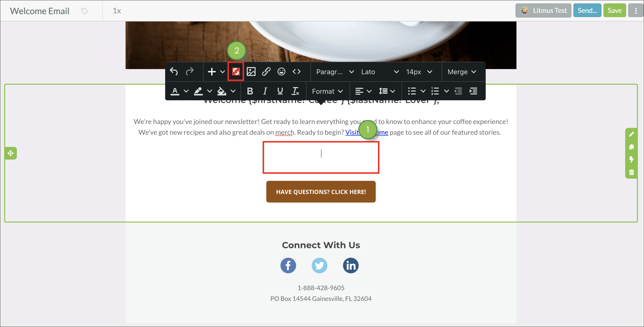Click the Litmus Test button

tap(543, 10)
